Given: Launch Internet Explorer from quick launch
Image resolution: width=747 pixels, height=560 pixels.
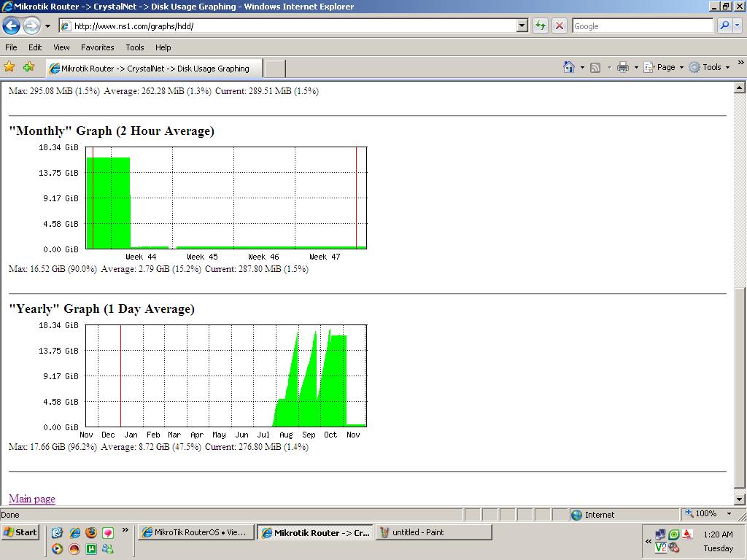Looking at the screenshot, I should (x=75, y=532).
